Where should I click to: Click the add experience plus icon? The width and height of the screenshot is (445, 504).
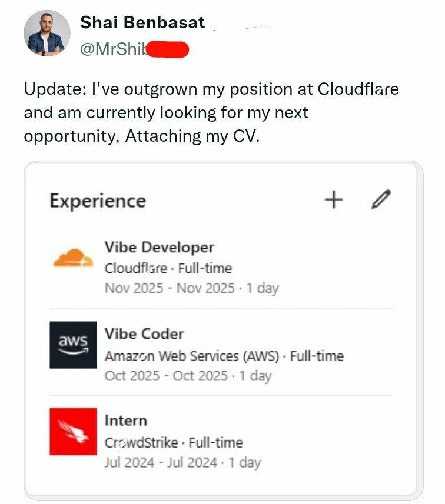[x=333, y=200]
